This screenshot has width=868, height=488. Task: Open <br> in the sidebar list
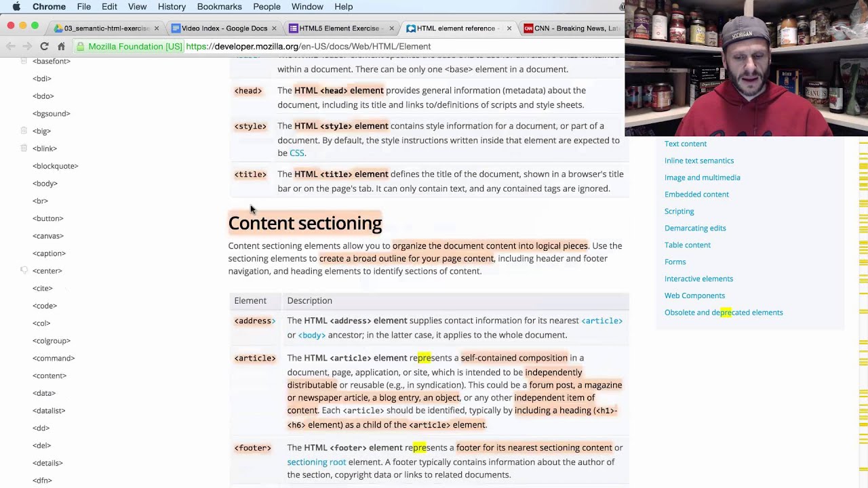tap(40, 201)
